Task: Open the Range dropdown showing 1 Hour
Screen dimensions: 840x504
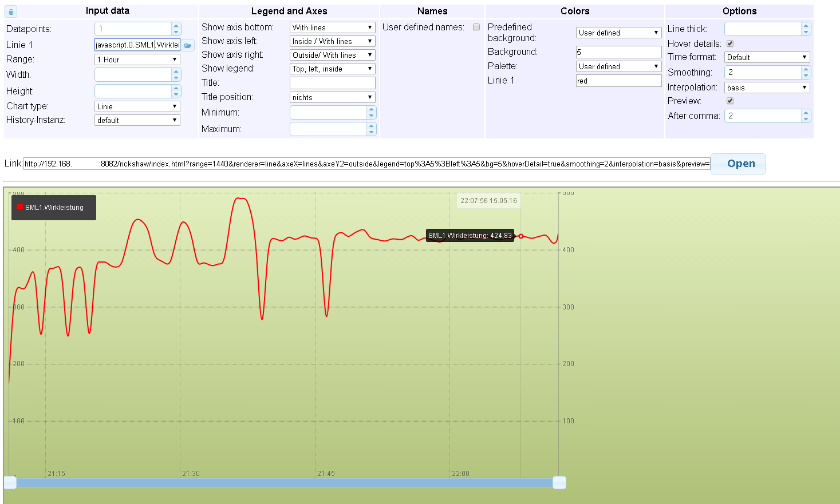Action: coord(137,59)
